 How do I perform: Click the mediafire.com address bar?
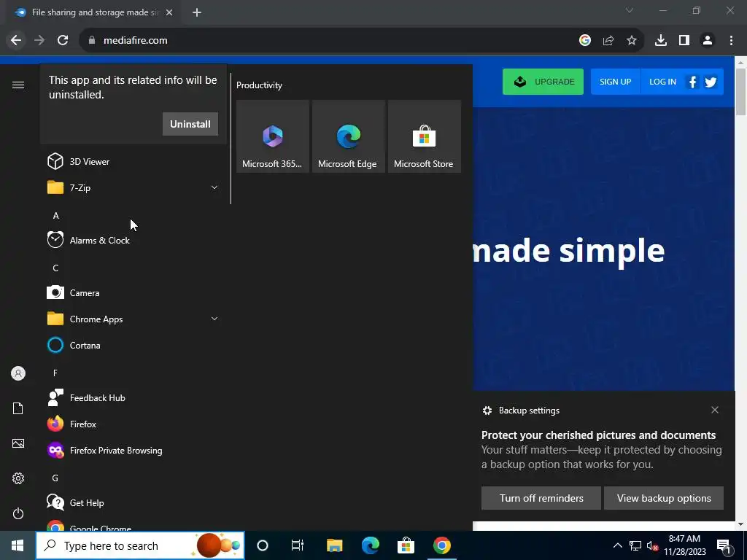(x=329, y=40)
